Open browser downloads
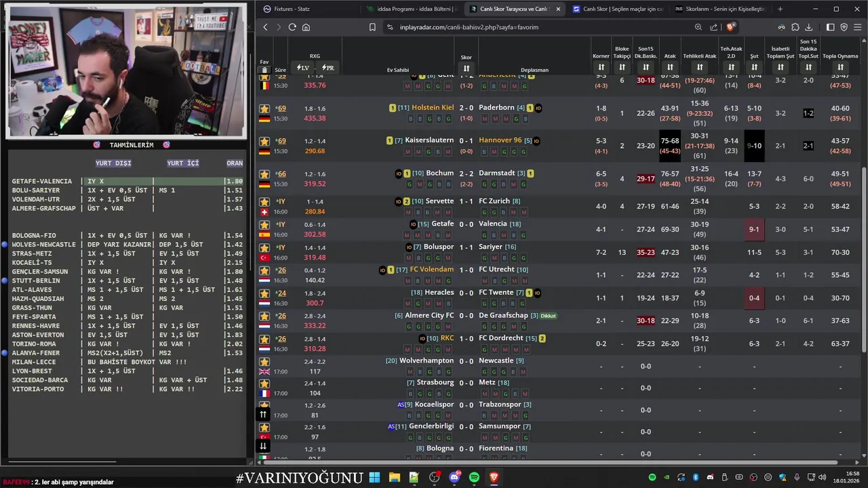 (x=808, y=27)
